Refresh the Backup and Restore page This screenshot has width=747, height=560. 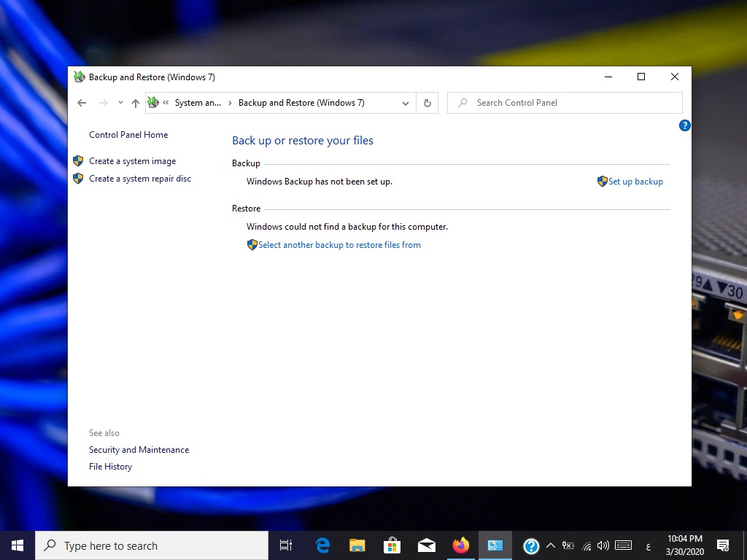coord(427,103)
